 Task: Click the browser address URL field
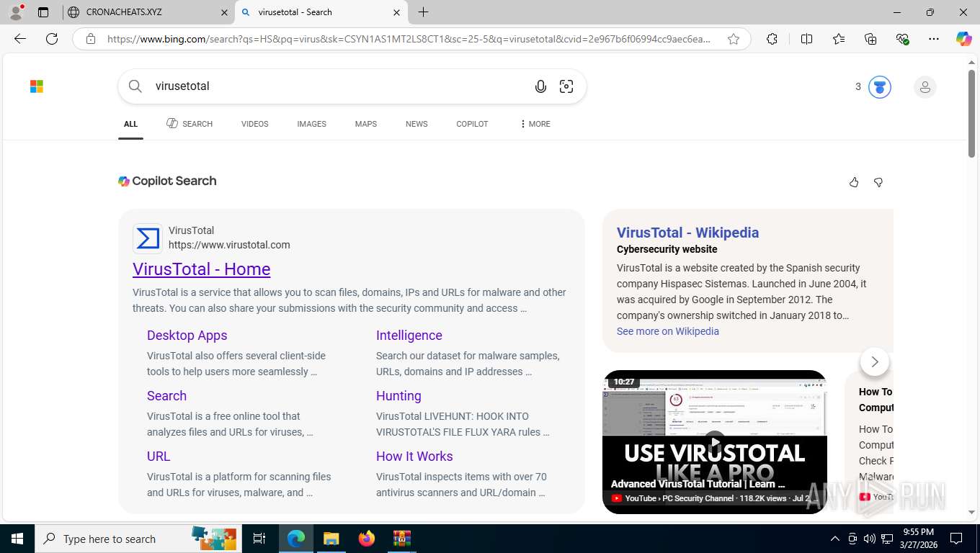(x=409, y=39)
